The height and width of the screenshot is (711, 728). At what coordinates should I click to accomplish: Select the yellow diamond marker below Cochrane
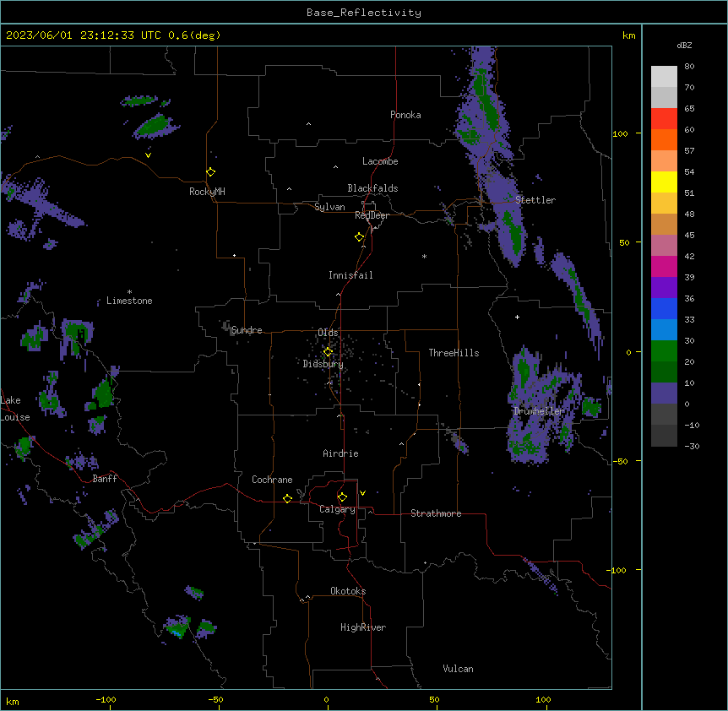(287, 498)
